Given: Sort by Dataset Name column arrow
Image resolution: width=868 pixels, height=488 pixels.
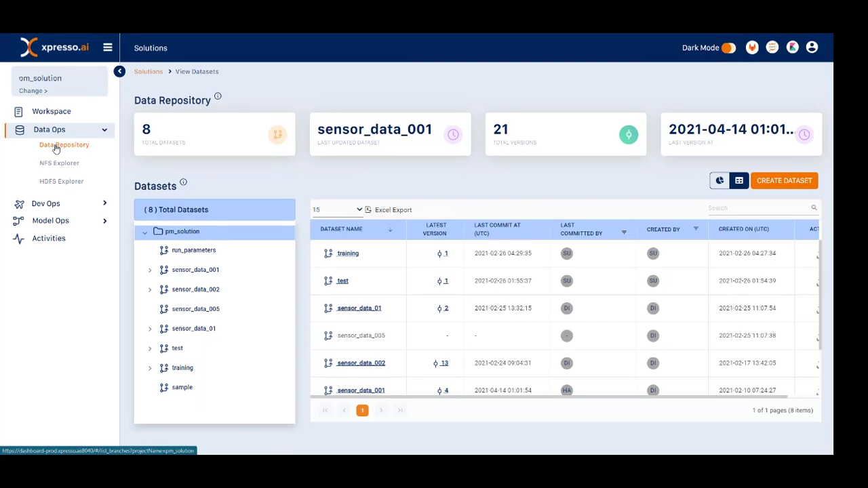Looking at the screenshot, I should 390,230.
